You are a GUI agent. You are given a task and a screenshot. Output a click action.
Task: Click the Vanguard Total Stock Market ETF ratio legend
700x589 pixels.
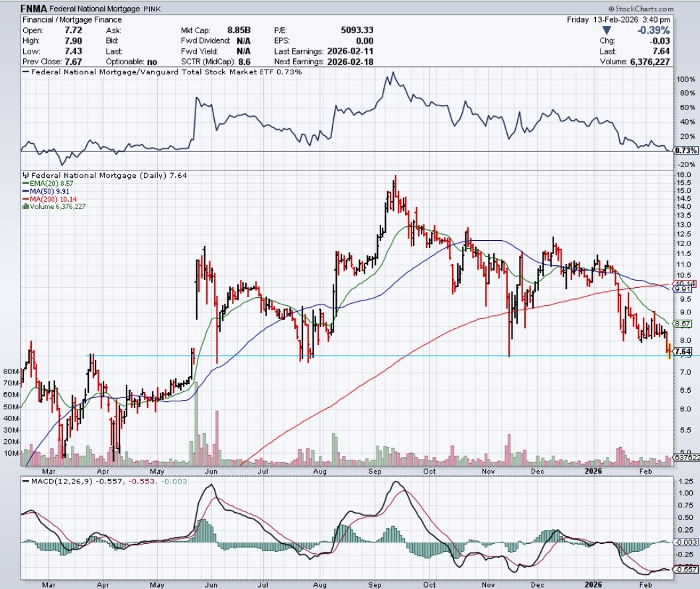[162, 72]
